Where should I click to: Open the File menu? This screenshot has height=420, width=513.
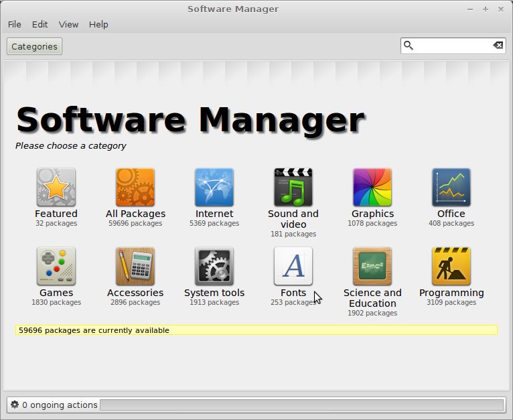tap(14, 24)
